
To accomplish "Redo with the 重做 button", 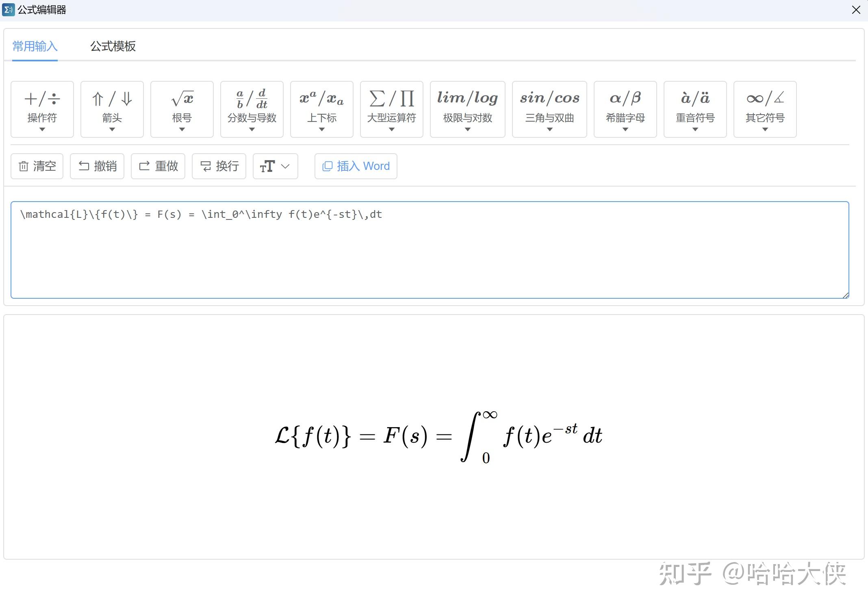I will pos(158,166).
